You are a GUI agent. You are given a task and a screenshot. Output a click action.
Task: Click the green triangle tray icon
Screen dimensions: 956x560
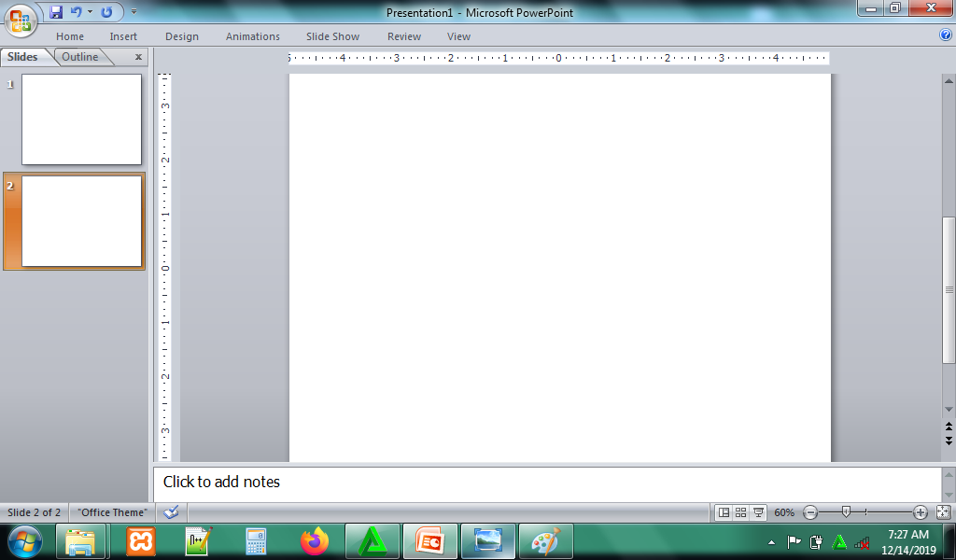[x=839, y=541]
